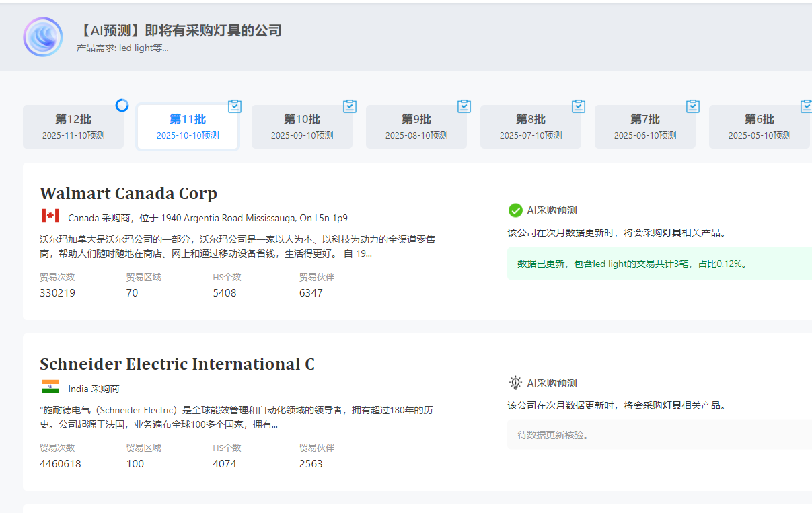Click Walmart's trade partners count 6347

tap(311, 293)
